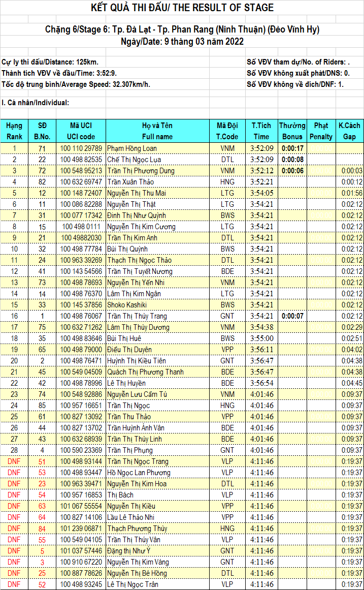Screen dimensions: 364x590
Task: Select the 'Thưởng Bonus' column header
Action: [292, 131]
